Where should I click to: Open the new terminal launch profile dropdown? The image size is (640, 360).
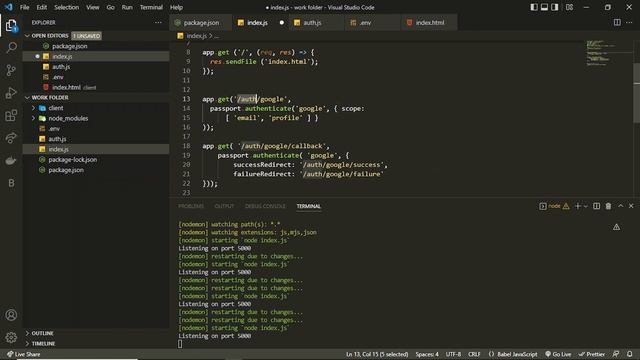[x=586, y=206]
